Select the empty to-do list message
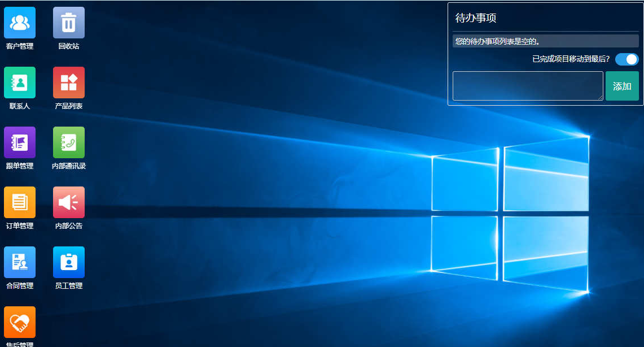 pos(497,41)
